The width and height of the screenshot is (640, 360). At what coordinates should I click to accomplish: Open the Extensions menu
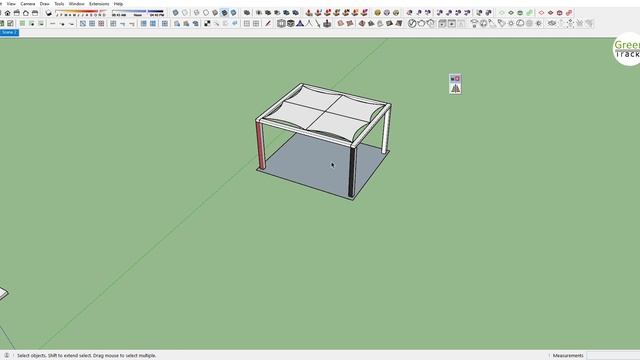coord(99,4)
